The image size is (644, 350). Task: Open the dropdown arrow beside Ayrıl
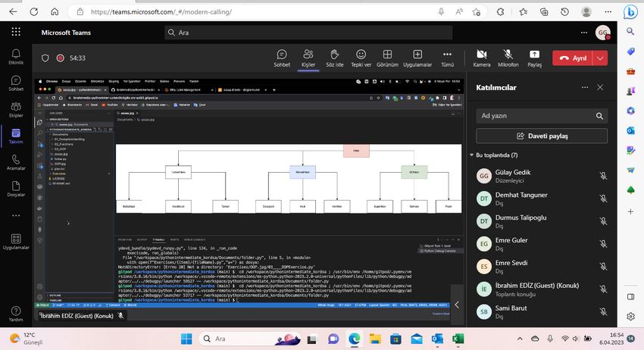(x=600, y=58)
